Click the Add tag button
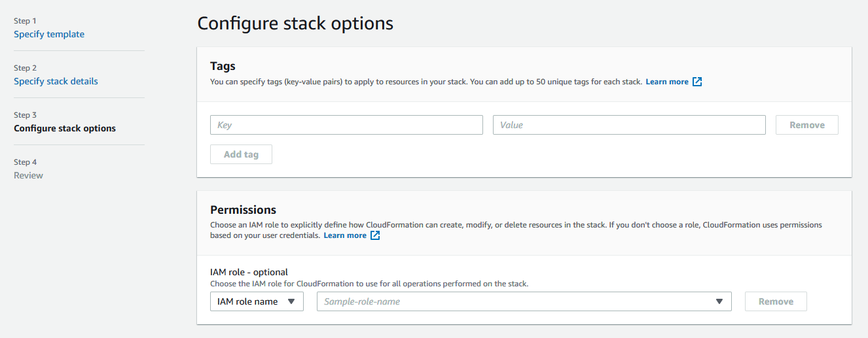 [x=241, y=154]
